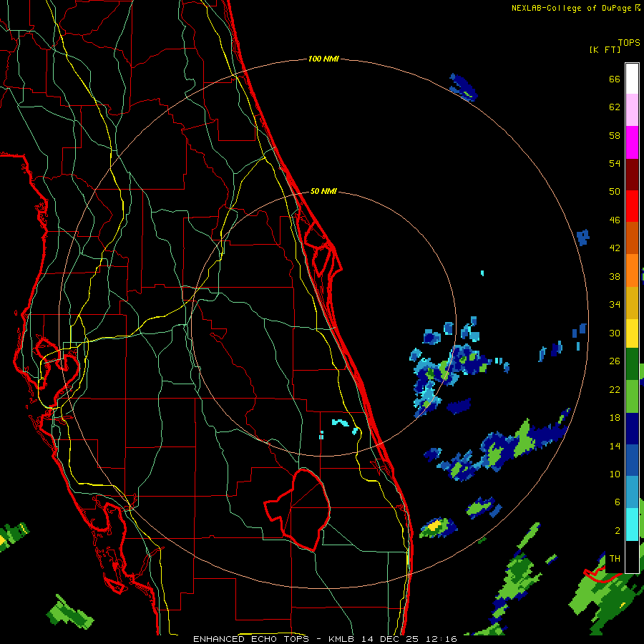Click the legend value "10"
This screenshot has width=644, height=644.
coord(615,474)
